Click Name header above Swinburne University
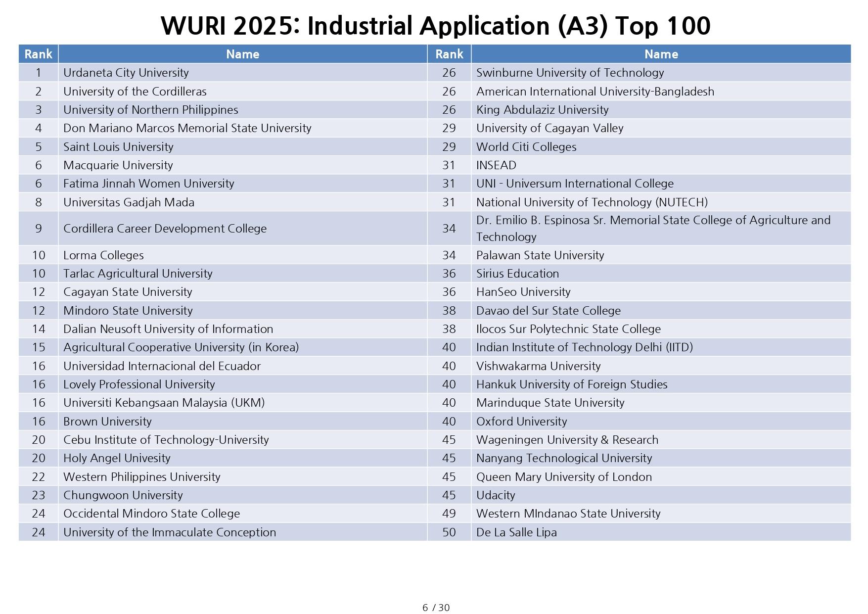Image resolution: width=868 pixels, height=614 pixels. pos(661,54)
